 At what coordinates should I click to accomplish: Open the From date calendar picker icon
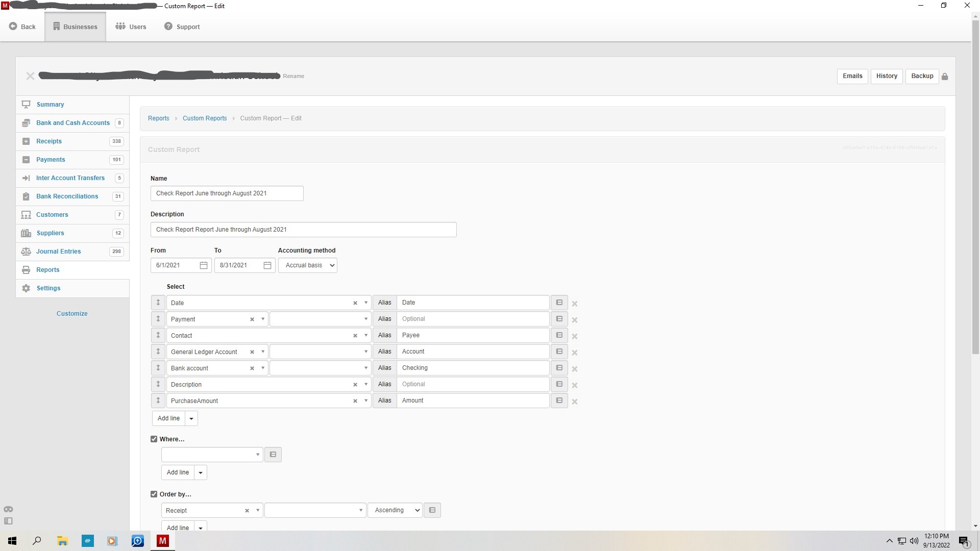tap(204, 265)
